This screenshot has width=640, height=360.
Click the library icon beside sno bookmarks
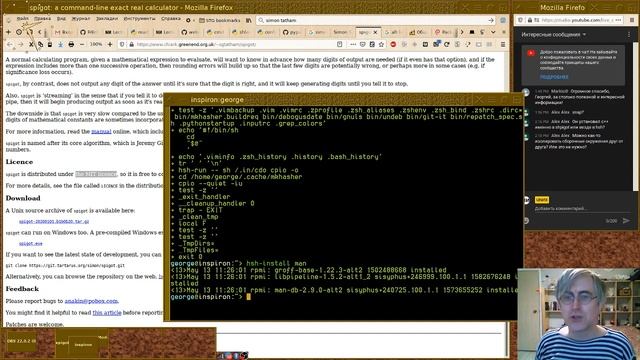click(249, 20)
